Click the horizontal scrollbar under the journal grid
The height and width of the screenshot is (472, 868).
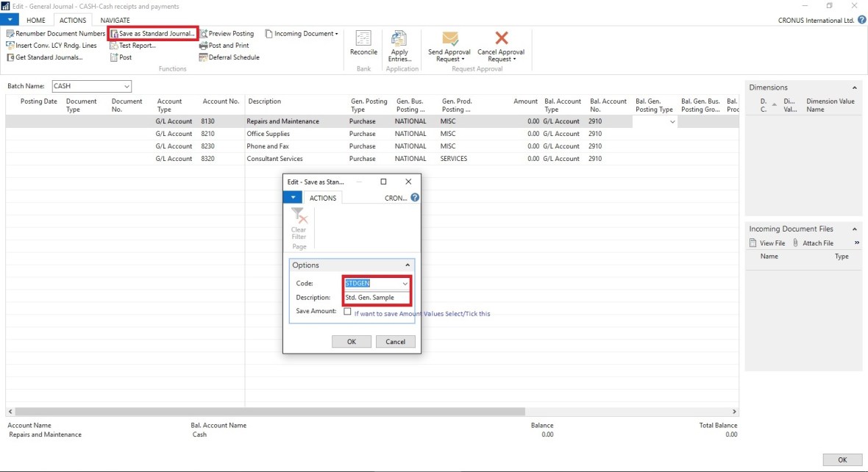click(x=269, y=412)
